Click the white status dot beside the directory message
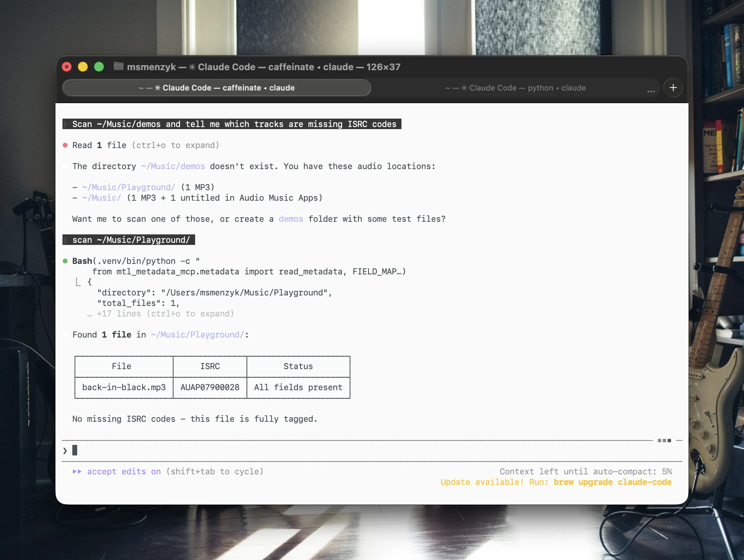The width and height of the screenshot is (744, 560). coord(66,166)
